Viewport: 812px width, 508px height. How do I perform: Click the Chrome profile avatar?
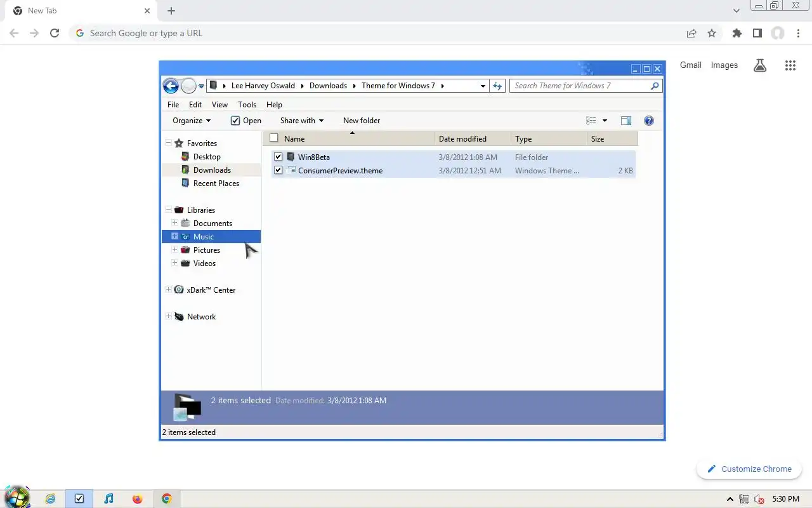778,33
